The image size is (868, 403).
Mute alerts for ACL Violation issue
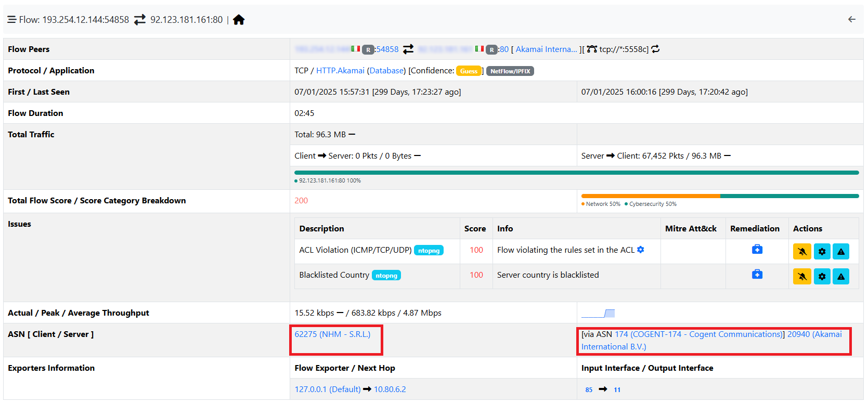point(801,252)
